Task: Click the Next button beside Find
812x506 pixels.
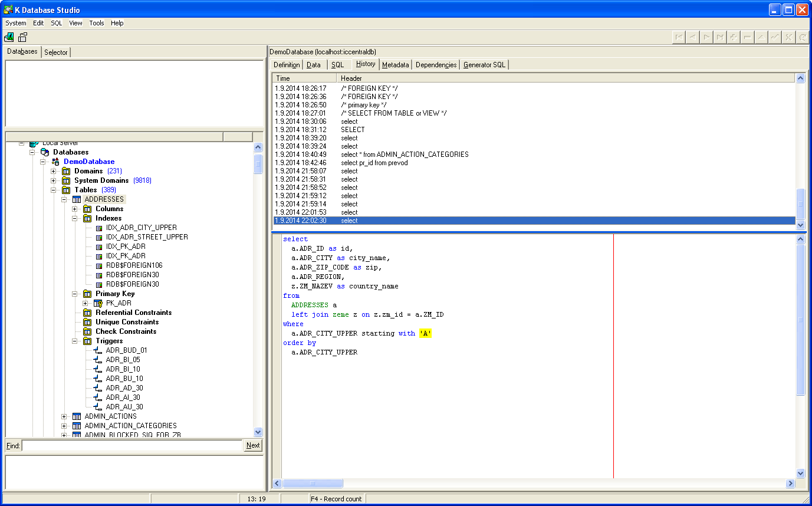Action: tap(253, 445)
